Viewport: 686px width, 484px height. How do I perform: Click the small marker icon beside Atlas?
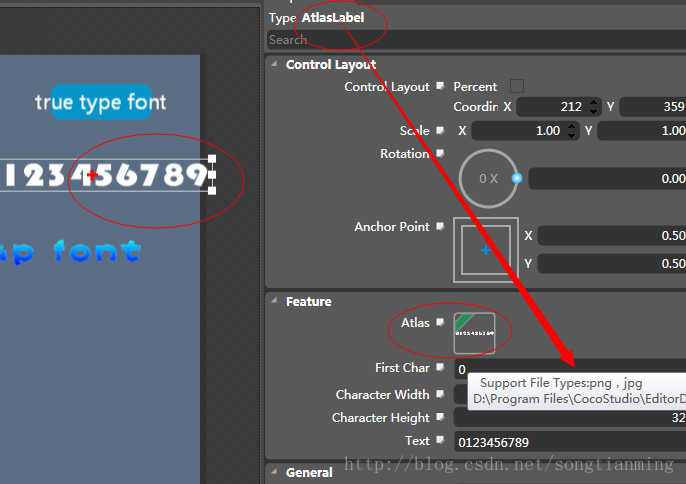point(440,322)
